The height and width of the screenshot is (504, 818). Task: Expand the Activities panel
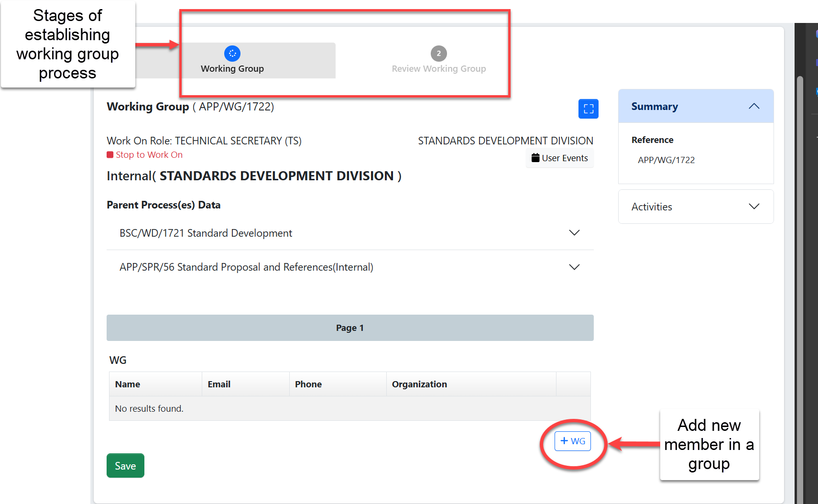(x=753, y=207)
